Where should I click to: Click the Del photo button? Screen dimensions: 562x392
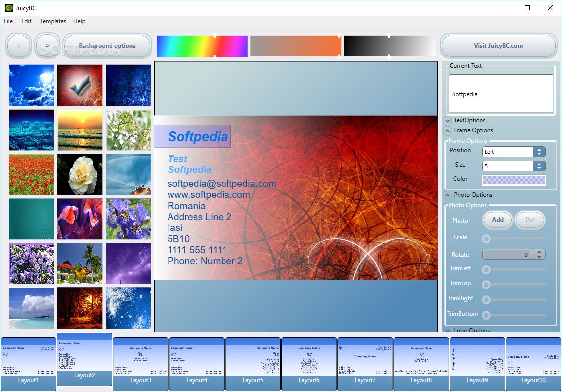[x=530, y=220]
